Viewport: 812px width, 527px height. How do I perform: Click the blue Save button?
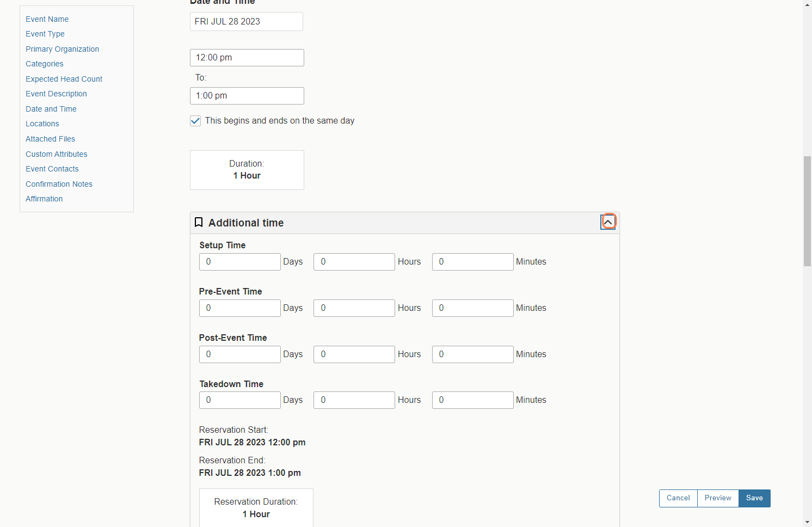click(754, 498)
